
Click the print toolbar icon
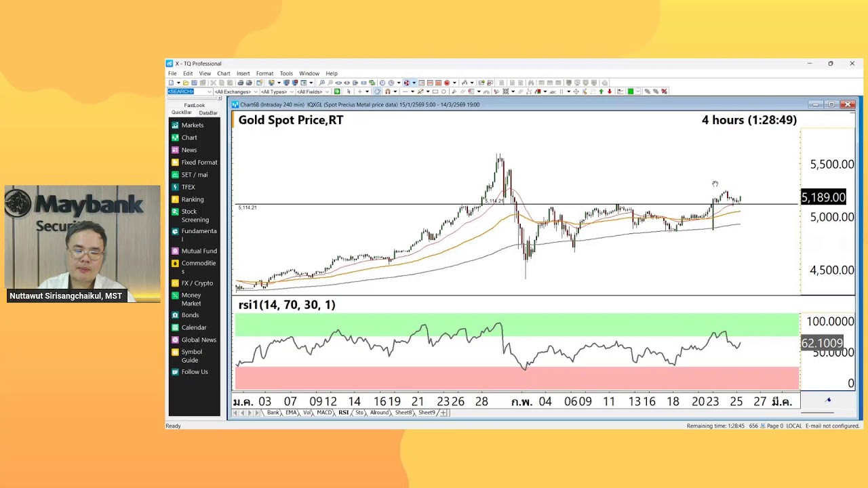pos(240,83)
